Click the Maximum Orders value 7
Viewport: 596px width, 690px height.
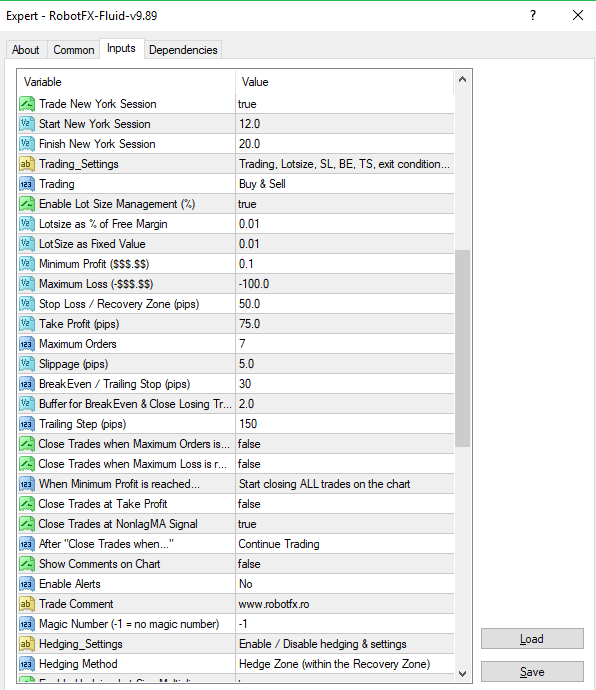(345, 345)
